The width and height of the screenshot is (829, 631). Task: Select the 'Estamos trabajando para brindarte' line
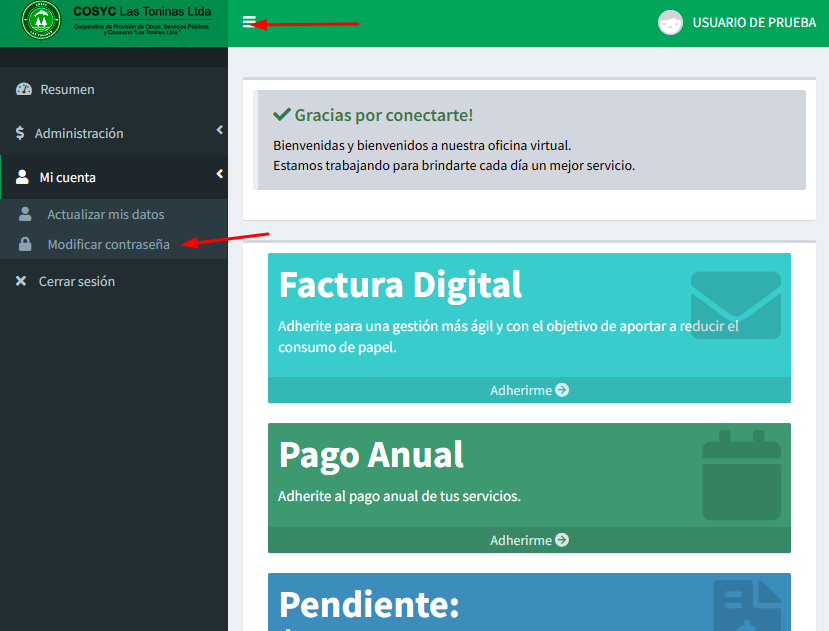pyautogui.click(x=454, y=166)
